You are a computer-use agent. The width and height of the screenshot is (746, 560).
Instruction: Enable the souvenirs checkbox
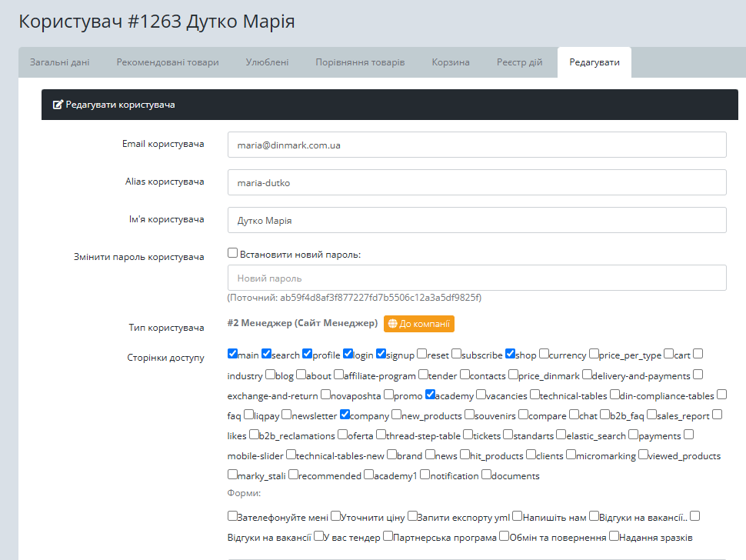click(470, 415)
